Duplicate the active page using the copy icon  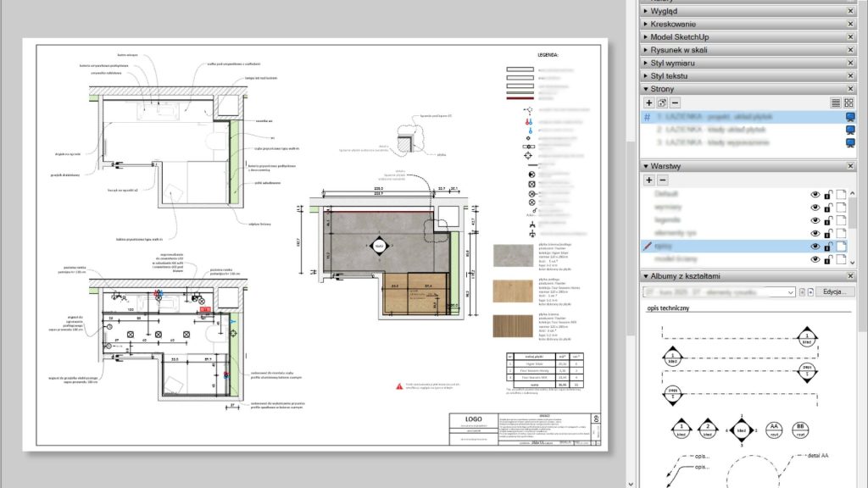coord(662,103)
